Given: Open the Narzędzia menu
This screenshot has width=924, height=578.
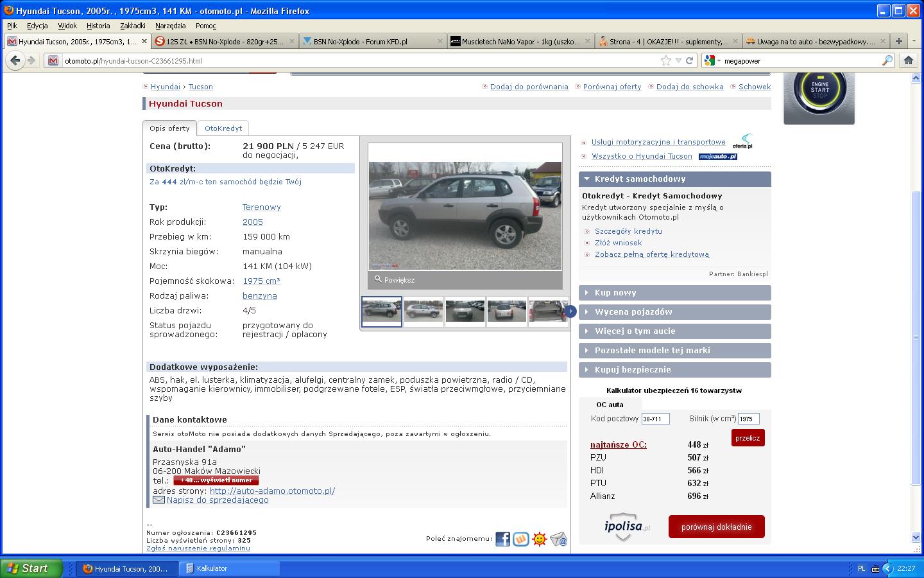Looking at the screenshot, I should coord(170,26).
